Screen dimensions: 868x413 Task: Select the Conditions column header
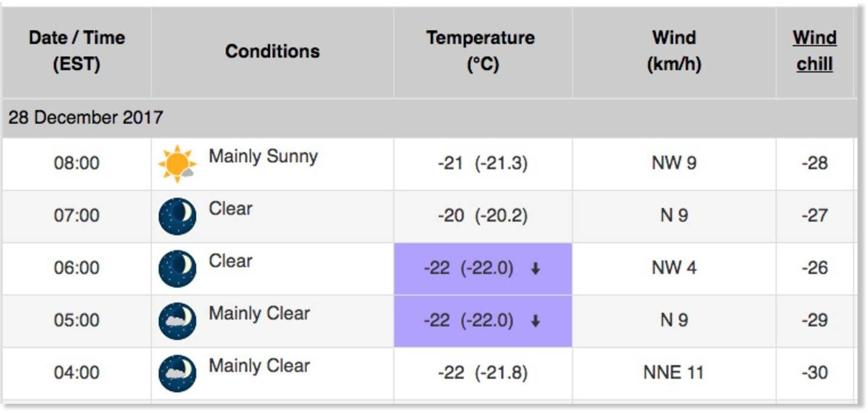(x=273, y=51)
